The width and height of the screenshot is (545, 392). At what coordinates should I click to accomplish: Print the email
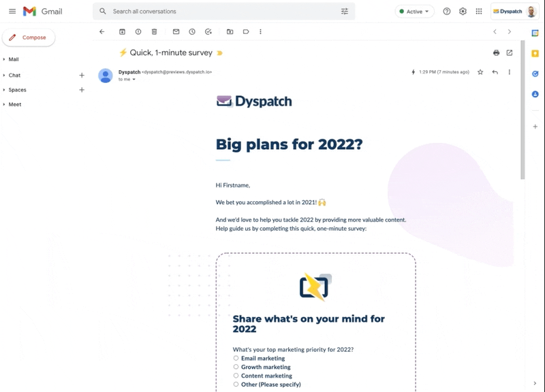click(x=496, y=53)
